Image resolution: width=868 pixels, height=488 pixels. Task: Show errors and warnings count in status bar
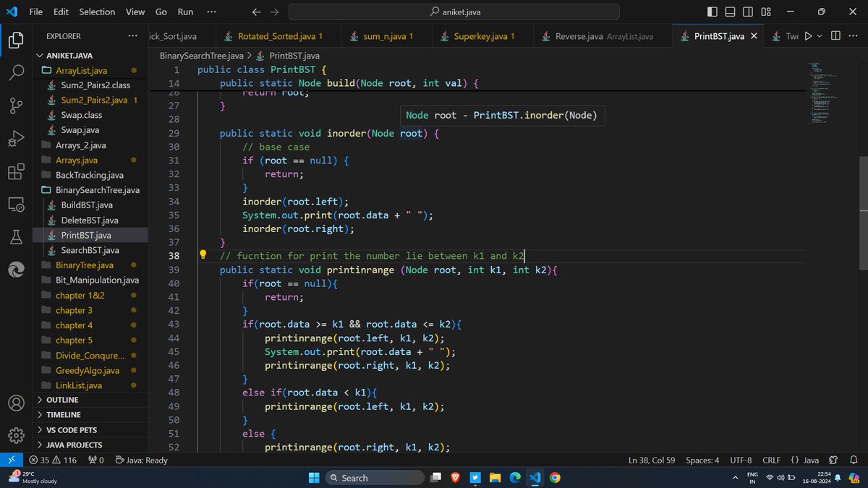(x=53, y=460)
